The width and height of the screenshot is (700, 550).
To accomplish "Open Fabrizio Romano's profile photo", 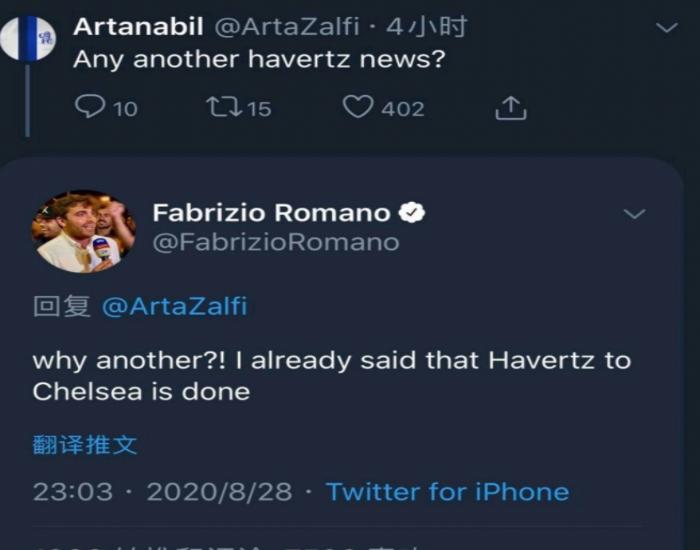I will click(84, 232).
